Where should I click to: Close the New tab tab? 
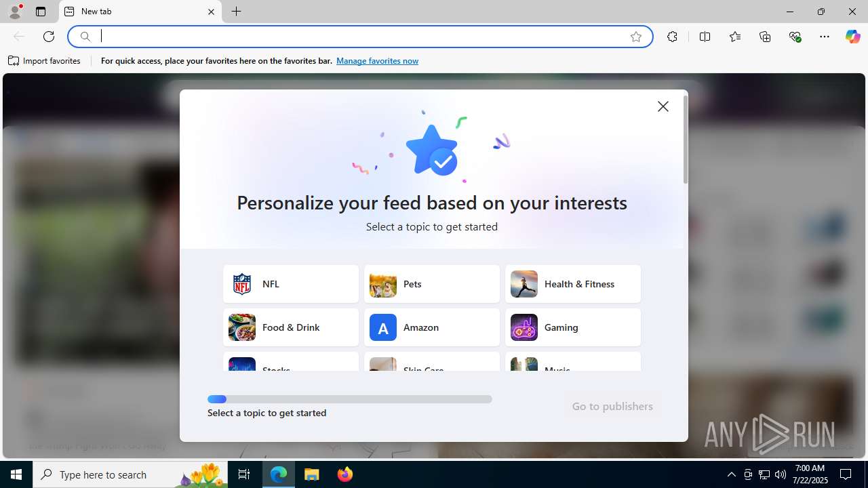pos(211,12)
